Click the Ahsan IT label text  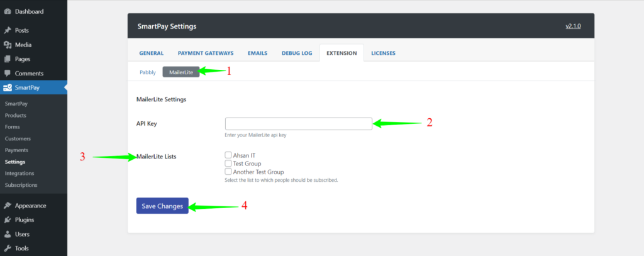pos(245,155)
